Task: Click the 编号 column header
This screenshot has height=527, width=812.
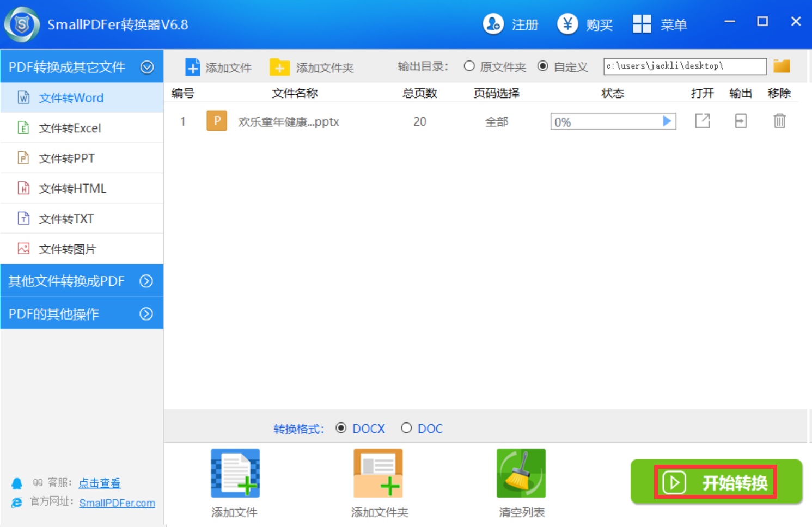Action: (183, 93)
